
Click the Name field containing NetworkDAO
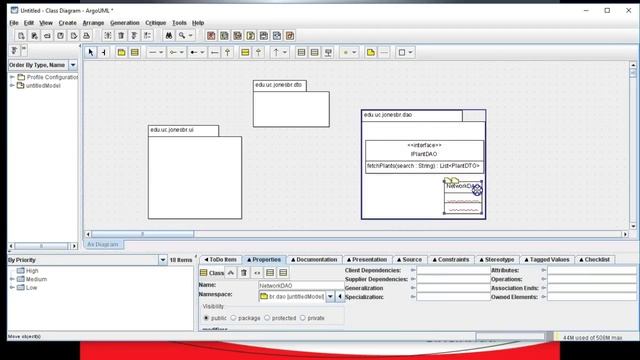pos(301,286)
